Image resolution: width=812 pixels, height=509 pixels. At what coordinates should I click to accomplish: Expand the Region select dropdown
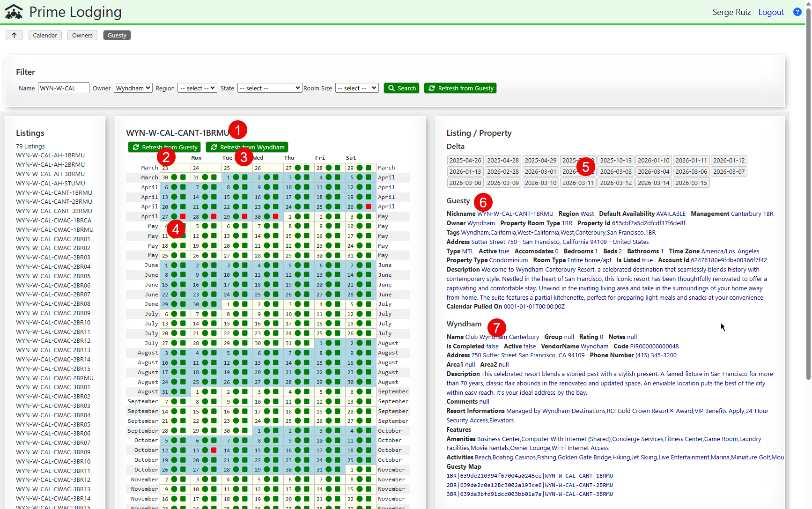pyautogui.click(x=197, y=88)
